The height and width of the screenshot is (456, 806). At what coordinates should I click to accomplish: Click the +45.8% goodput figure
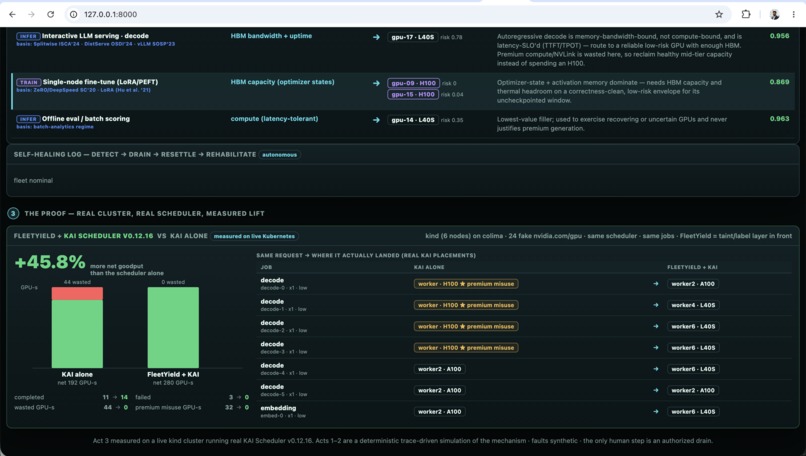pos(50,262)
